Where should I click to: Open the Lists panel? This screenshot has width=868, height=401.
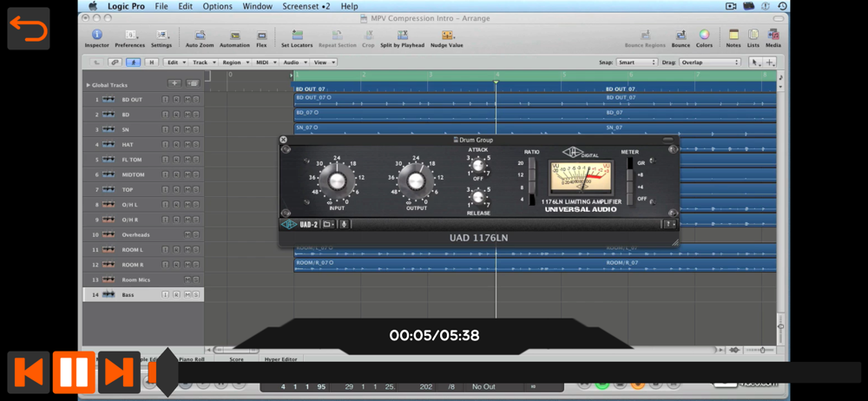(753, 38)
